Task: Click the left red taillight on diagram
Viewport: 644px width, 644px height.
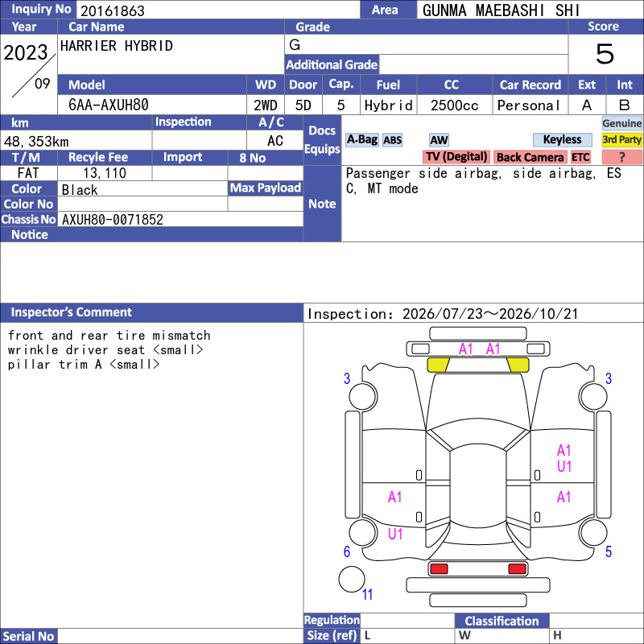Action: (439, 568)
